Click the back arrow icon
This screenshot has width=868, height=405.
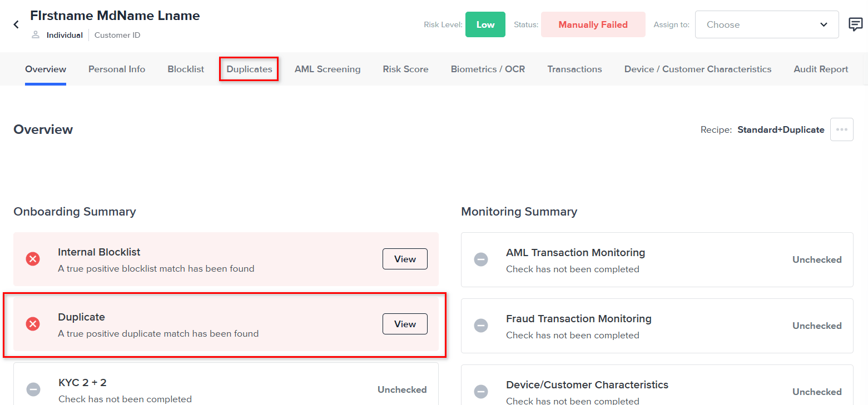16,24
